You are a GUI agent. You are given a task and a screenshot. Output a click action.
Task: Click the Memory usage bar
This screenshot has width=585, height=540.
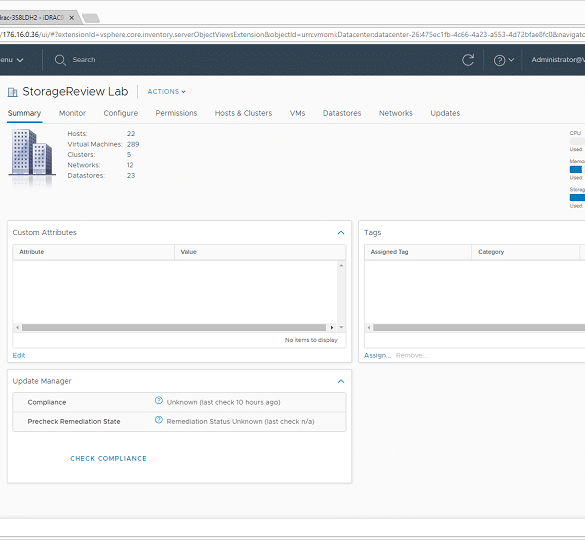(577, 169)
